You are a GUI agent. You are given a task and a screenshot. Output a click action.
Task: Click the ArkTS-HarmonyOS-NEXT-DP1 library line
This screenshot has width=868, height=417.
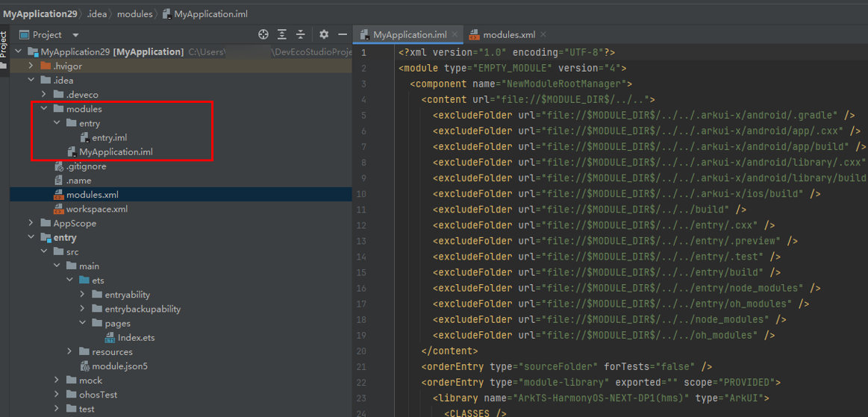coord(601,398)
